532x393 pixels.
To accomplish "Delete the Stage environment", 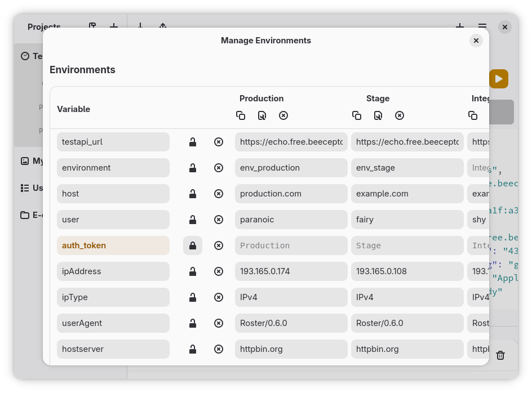I will tap(400, 115).
